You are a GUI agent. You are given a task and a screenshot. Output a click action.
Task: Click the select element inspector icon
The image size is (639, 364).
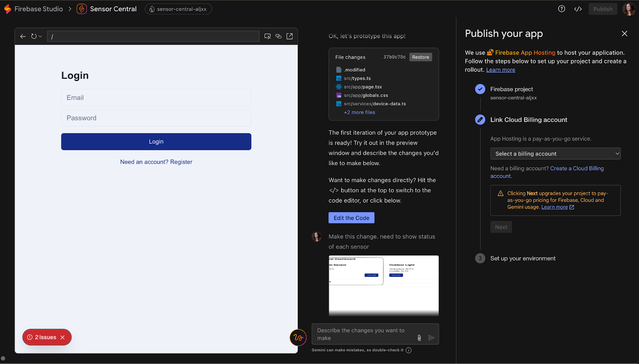(268, 36)
